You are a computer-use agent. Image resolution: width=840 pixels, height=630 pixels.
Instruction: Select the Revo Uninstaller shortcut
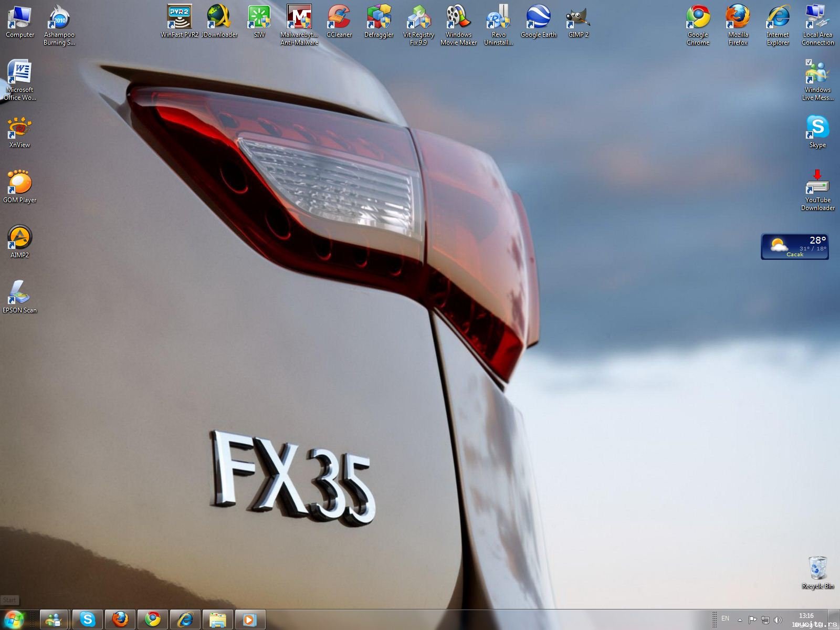499,25
